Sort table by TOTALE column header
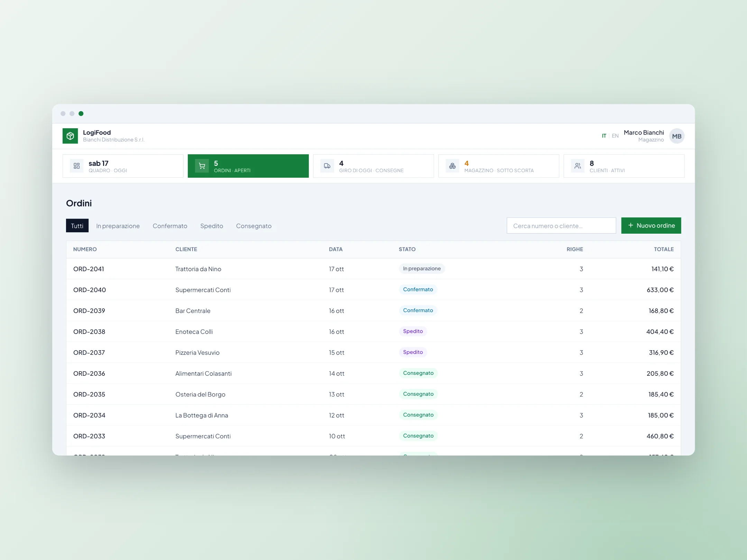The width and height of the screenshot is (747, 560). pyautogui.click(x=664, y=249)
